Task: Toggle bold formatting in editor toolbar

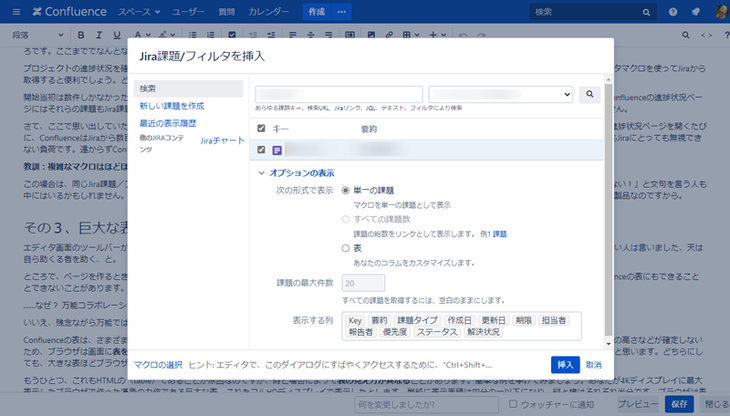Action: pyautogui.click(x=81, y=35)
